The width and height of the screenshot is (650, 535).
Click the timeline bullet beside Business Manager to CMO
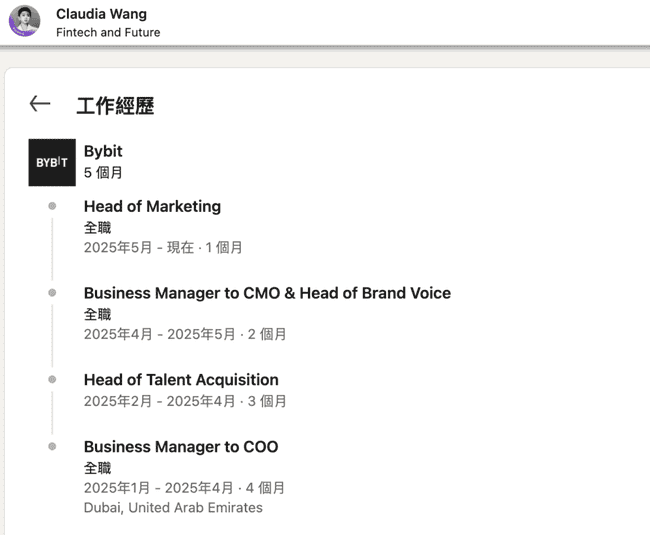point(52,293)
